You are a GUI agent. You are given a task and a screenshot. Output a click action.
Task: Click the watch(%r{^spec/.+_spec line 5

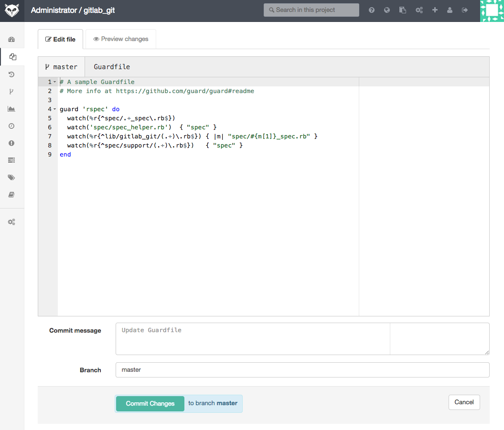(x=121, y=118)
